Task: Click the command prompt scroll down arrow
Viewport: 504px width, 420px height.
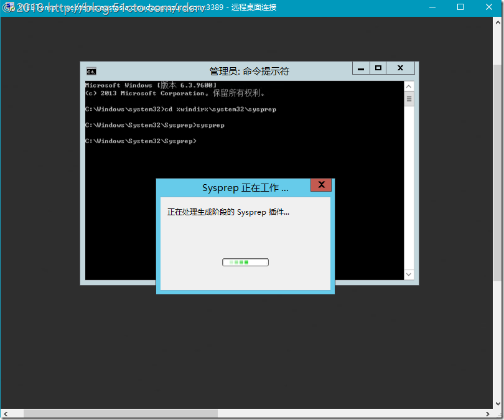Action: 409,274
